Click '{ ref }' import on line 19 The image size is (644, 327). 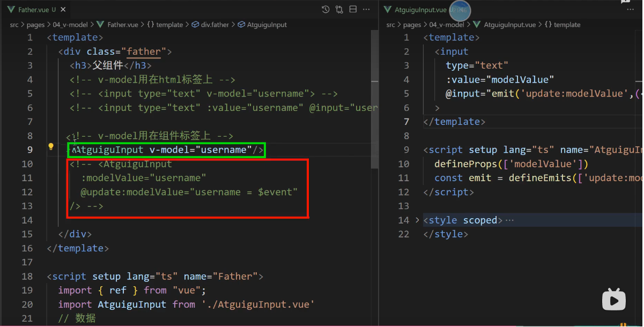118,290
